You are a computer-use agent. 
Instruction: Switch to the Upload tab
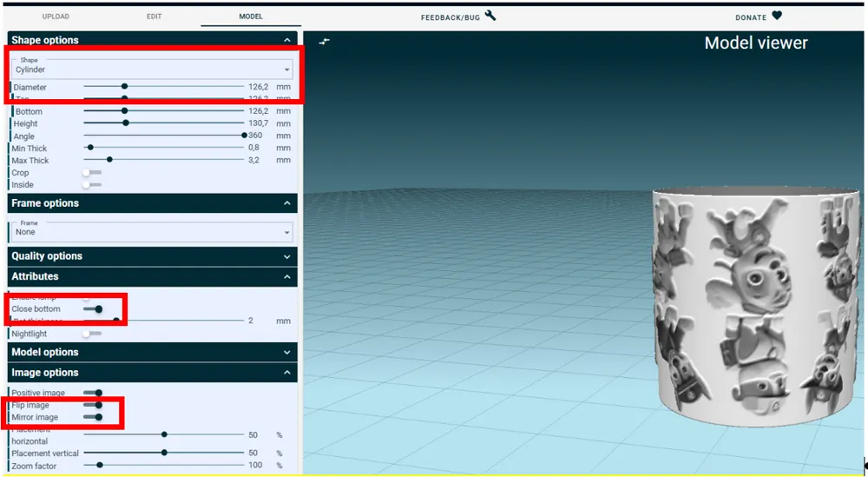[56, 17]
